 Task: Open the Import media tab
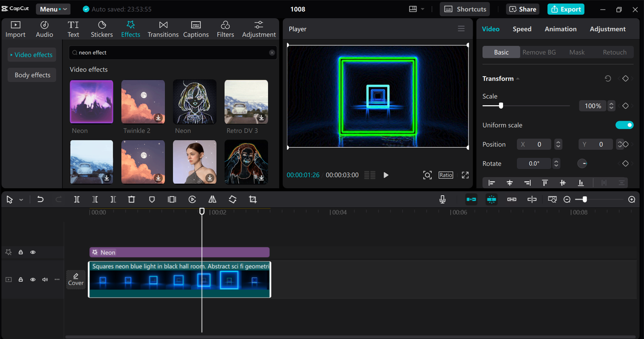tap(15, 29)
